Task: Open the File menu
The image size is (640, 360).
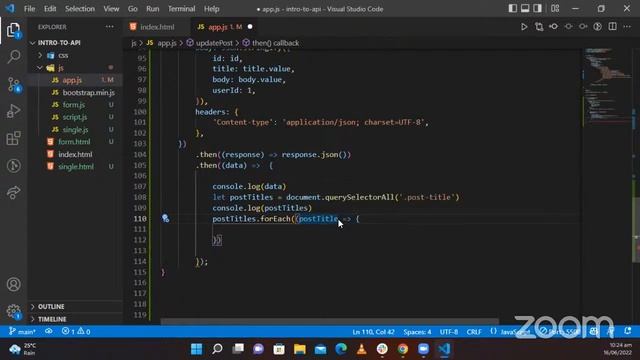Action: click(29, 9)
